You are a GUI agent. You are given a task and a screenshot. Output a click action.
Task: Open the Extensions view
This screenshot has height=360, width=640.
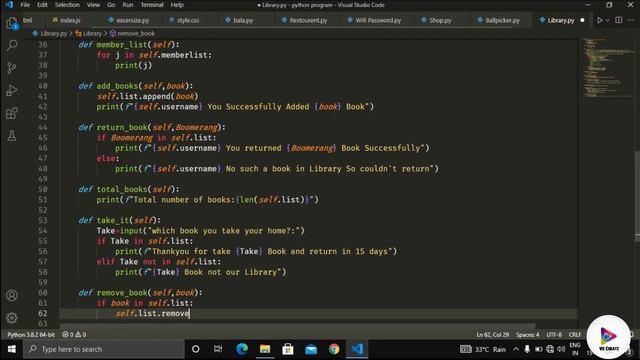click(x=12, y=113)
